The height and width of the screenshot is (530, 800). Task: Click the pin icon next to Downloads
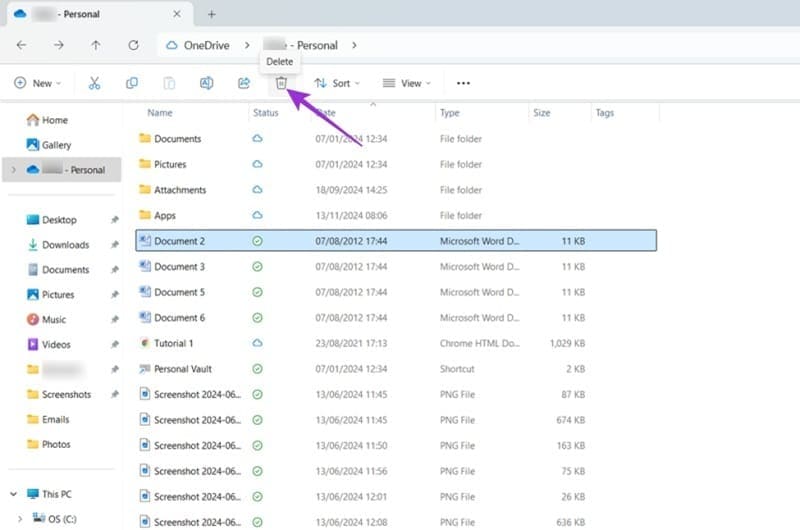tap(115, 244)
